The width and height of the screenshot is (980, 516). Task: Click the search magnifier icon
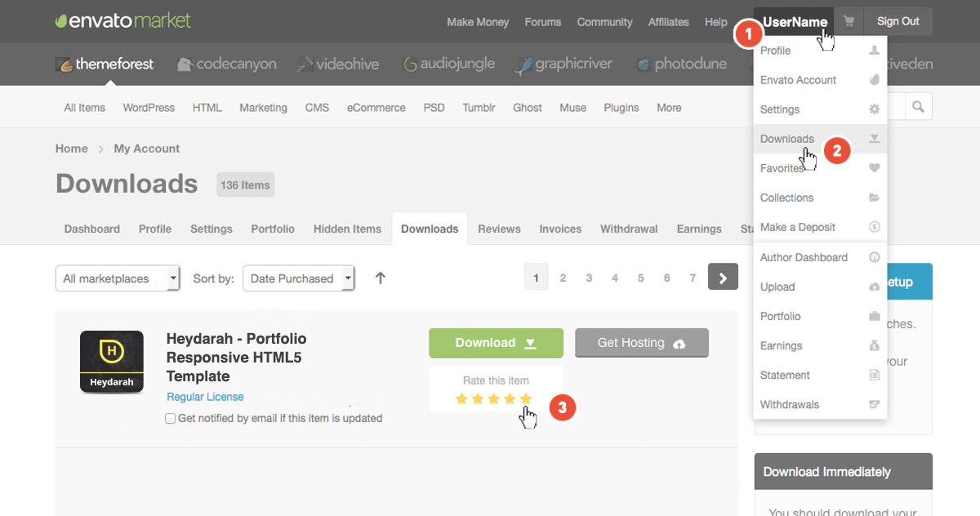pos(918,107)
